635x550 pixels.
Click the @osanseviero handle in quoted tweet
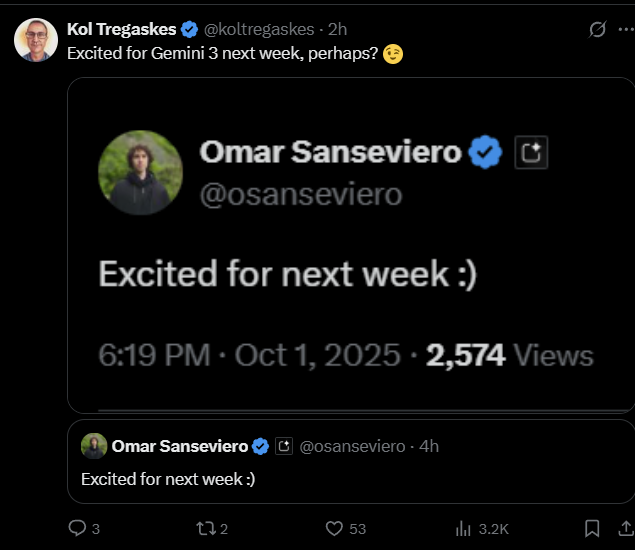(x=352, y=446)
